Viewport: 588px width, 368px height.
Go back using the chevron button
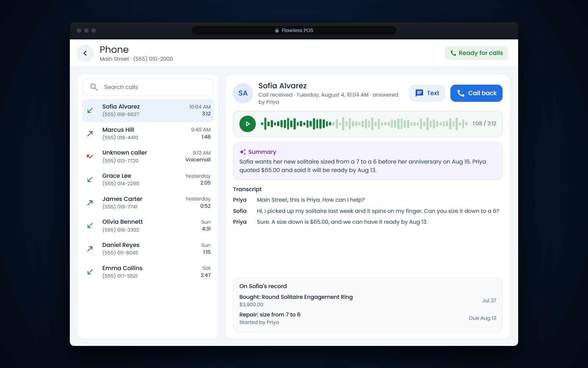click(85, 53)
